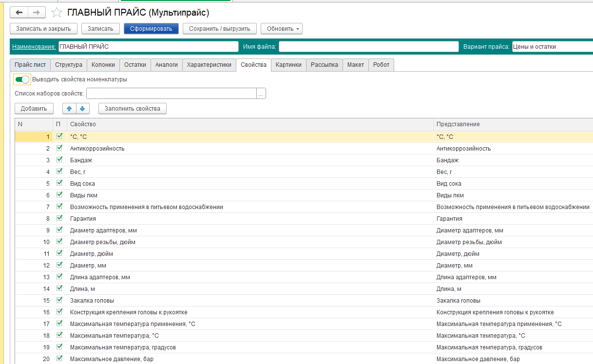Select property cell 'Длина адаптеров, мм'
Viewport: 593px width, 364px height.
pyautogui.click(x=250, y=277)
